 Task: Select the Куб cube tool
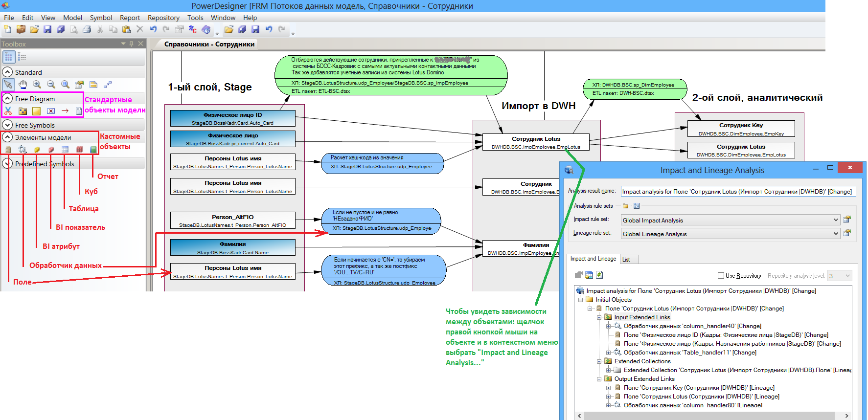pyautogui.click(x=79, y=150)
